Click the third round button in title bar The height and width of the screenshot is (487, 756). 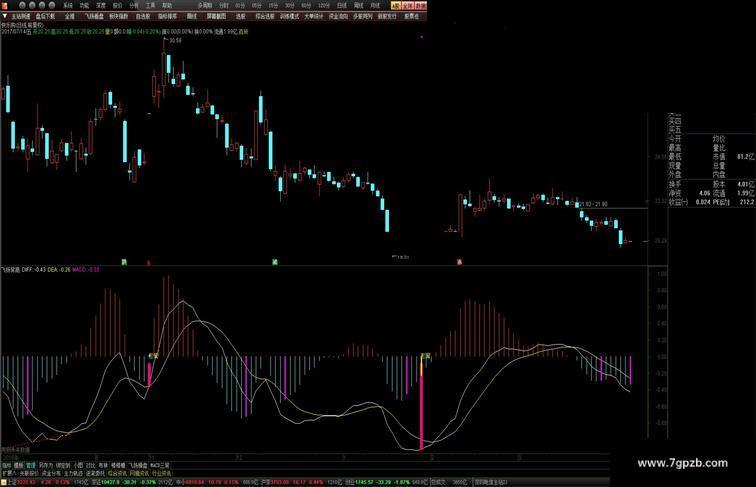[x=42, y=5]
